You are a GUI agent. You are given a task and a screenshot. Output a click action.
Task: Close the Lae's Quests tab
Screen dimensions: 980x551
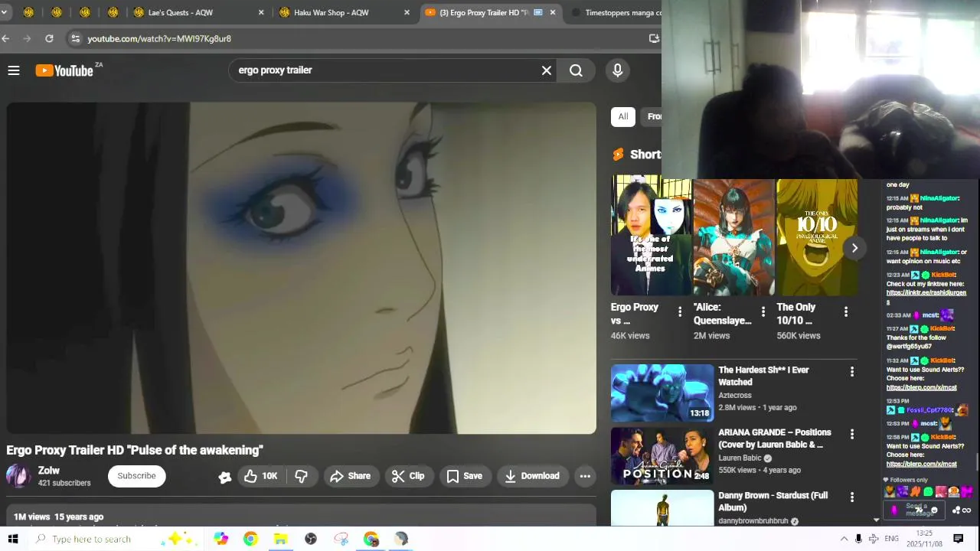tap(261, 12)
